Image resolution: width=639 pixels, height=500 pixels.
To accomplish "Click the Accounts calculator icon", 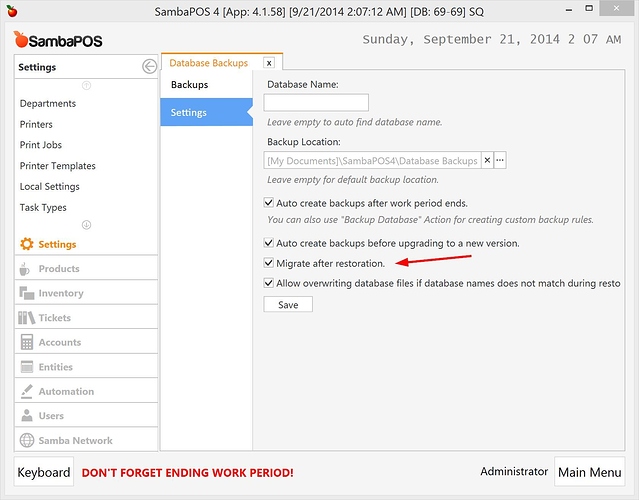I will click(x=26, y=342).
